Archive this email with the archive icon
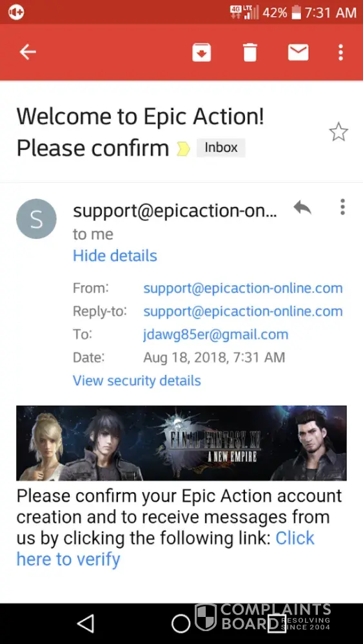The height and width of the screenshot is (644, 363). [201, 53]
